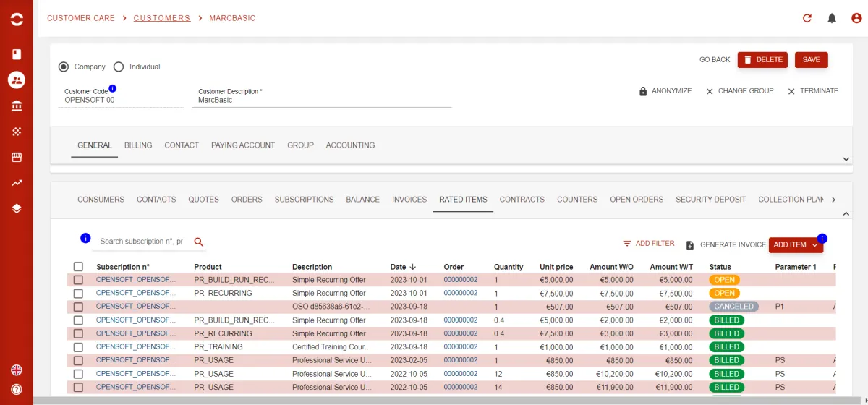
Task: Click the bank icon in sidebar
Action: pos(17,106)
